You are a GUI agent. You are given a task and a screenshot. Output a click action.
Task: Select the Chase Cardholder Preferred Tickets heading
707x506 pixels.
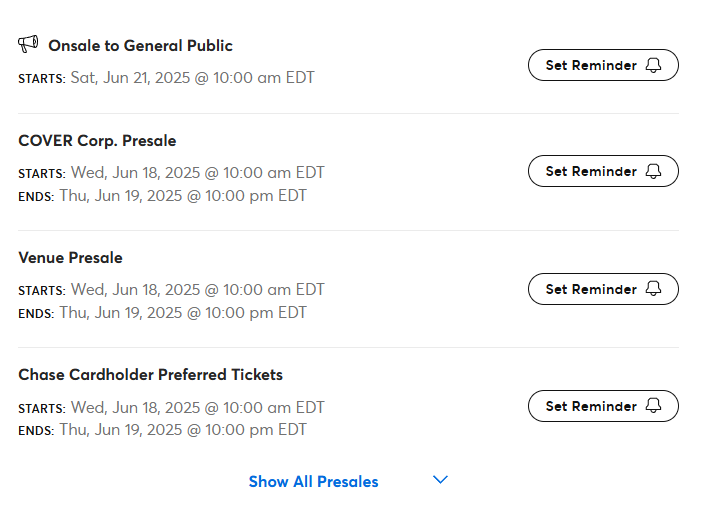[x=151, y=375]
